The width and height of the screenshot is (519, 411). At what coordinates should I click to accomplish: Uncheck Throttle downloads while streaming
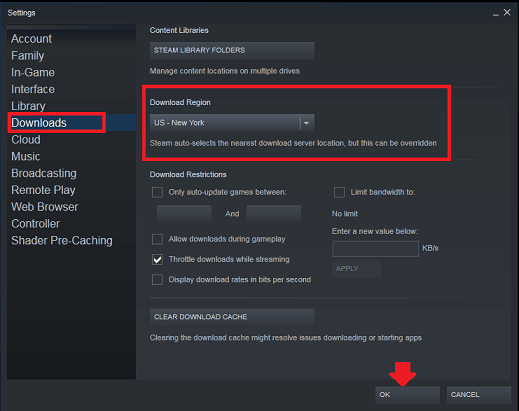[x=157, y=259]
